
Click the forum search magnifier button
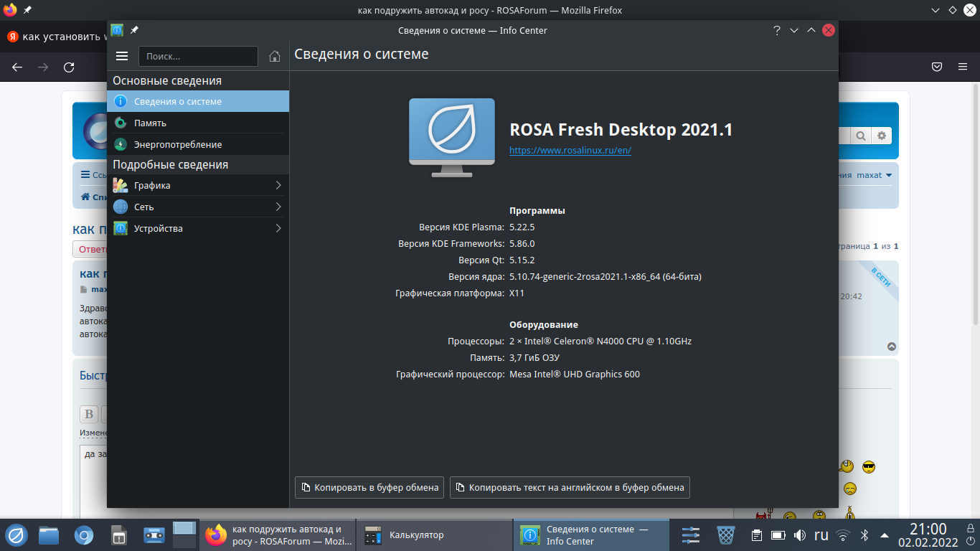point(860,136)
